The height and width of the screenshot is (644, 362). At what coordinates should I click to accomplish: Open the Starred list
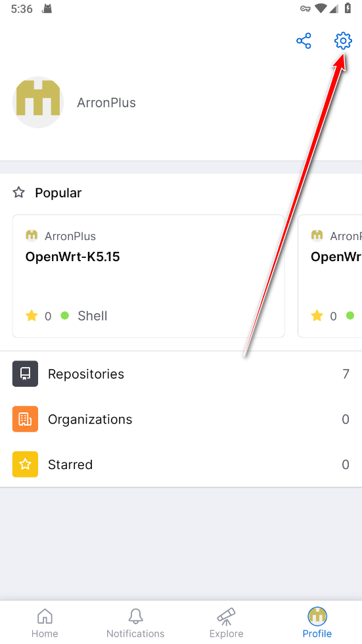[181, 464]
